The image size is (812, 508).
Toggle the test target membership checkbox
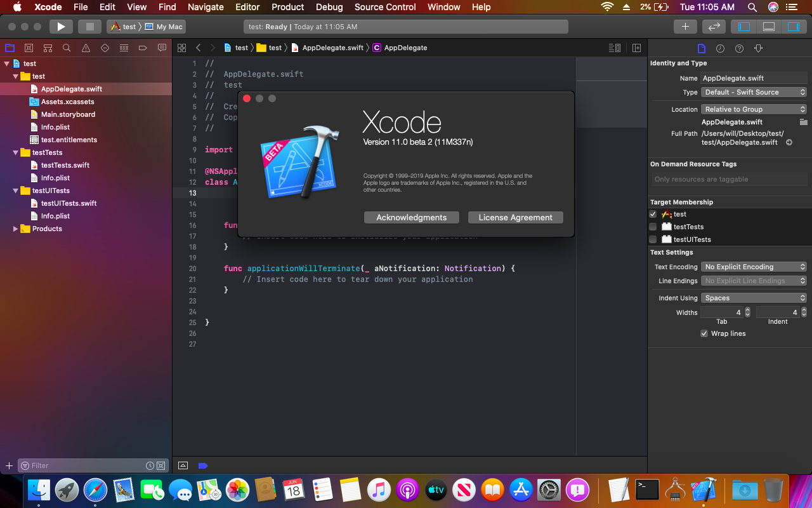653,214
